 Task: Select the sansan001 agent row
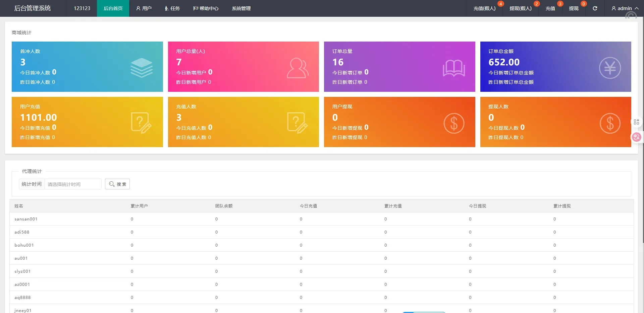(26, 219)
